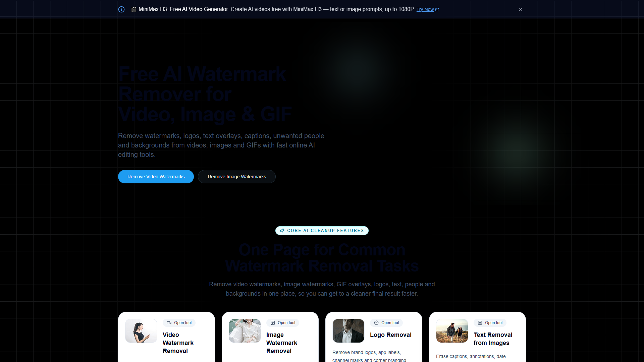Open tool for Logo Removal
This screenshot has height=362, width=644.
click(386, 323)
